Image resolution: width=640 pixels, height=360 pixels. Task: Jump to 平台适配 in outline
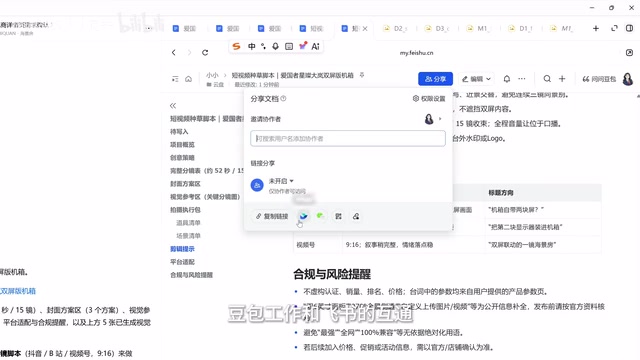pos(182,262)
